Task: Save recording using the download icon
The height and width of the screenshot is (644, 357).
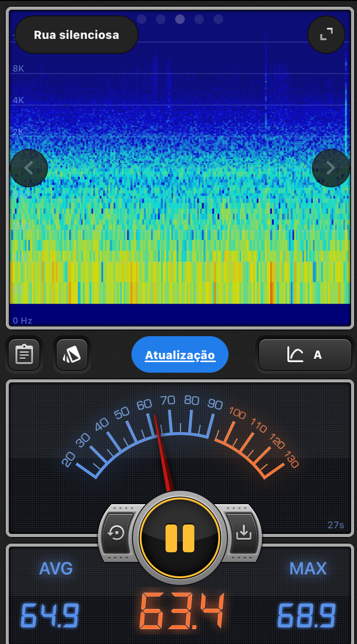Action: click(243, 533)
